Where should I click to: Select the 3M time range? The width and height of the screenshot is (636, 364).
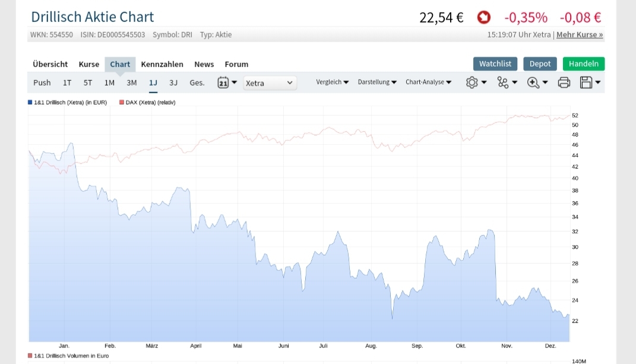point(132,83)
